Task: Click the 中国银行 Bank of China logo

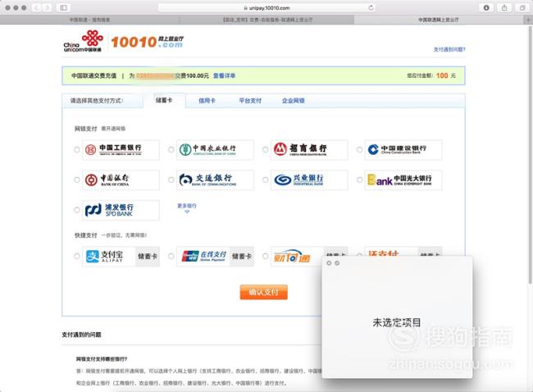Action: tap(121, 180)
